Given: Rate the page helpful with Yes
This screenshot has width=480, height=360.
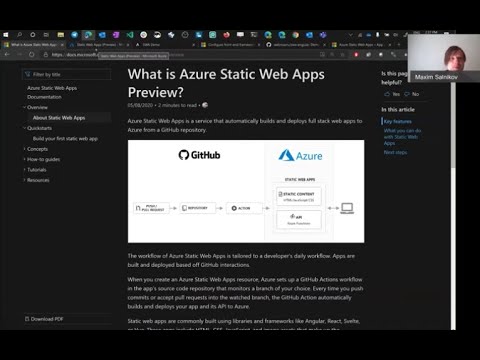Looking at the screenshot, I should pos(392,94).
